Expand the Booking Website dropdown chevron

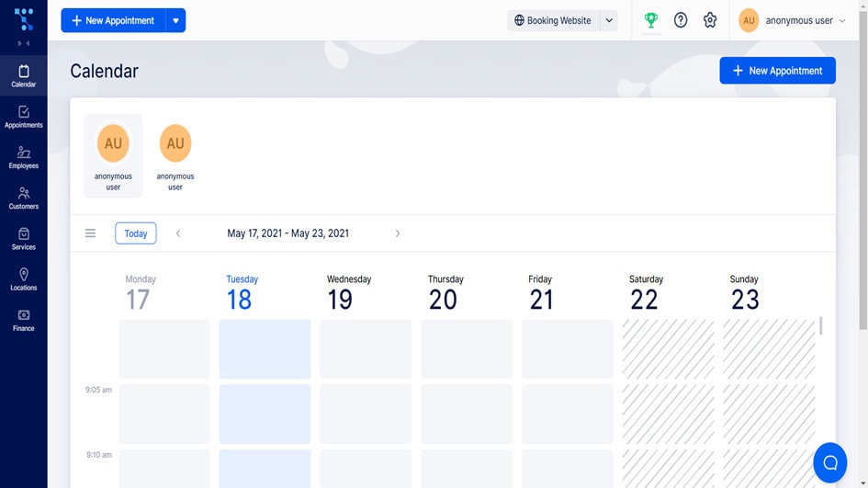pyautogui.click(x=609, y=20)
